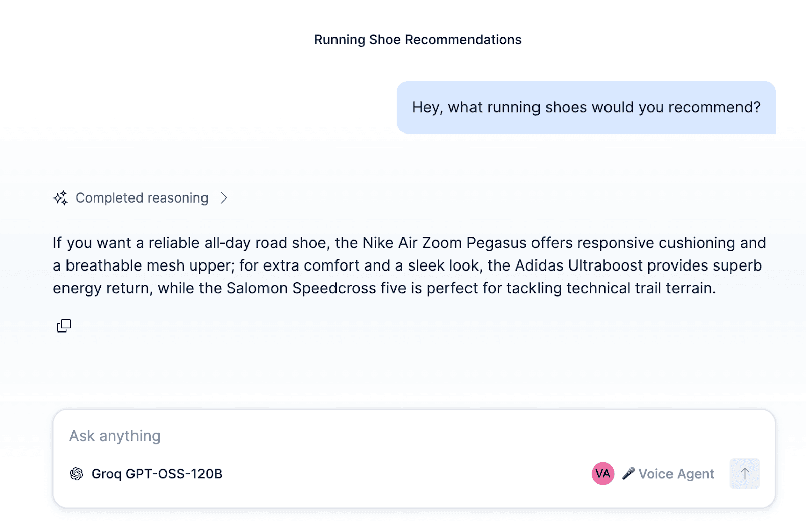806x532 pixels.
Task: Click the microphone icon in the composer
Action: 628,473
